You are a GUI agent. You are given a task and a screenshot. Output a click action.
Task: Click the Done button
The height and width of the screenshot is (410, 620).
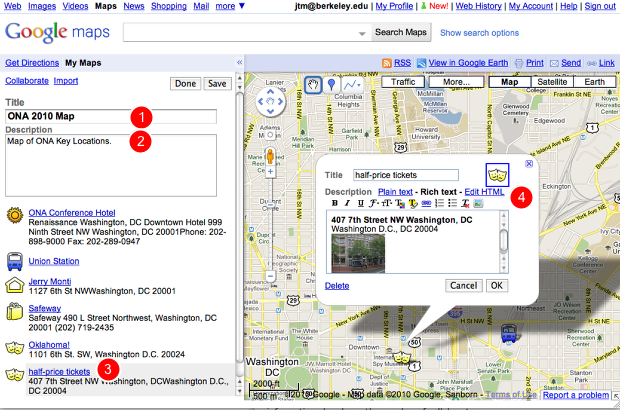[x=185, y=83]
